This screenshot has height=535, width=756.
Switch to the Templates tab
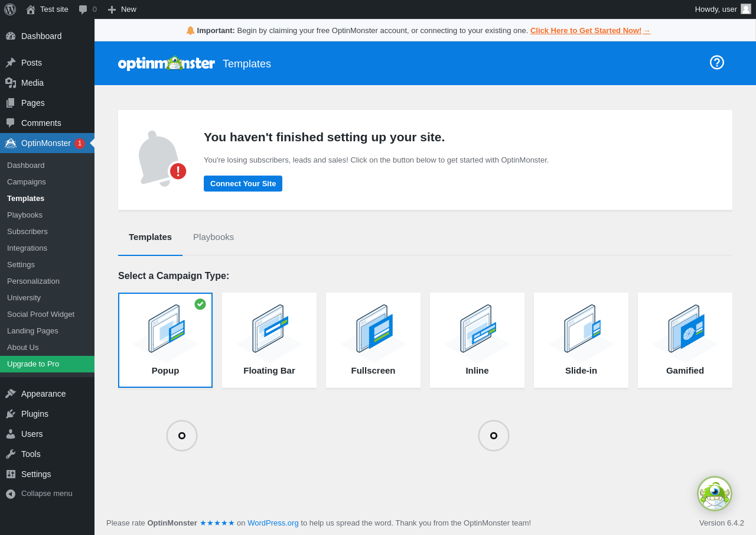[x=150, y=237]
